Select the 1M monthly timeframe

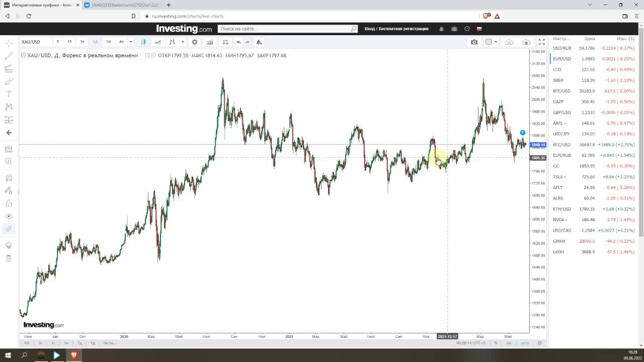[x=108, y=42]
